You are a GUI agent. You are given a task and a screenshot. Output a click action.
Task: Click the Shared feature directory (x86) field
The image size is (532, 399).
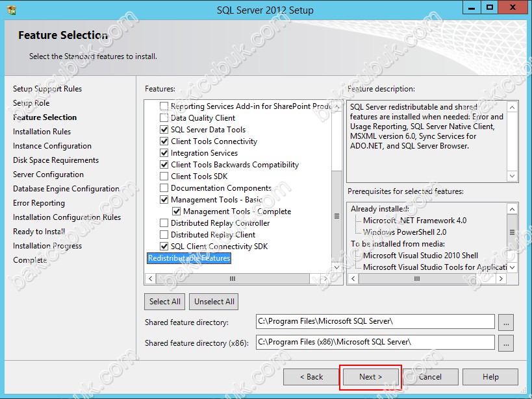coord(375,342)
